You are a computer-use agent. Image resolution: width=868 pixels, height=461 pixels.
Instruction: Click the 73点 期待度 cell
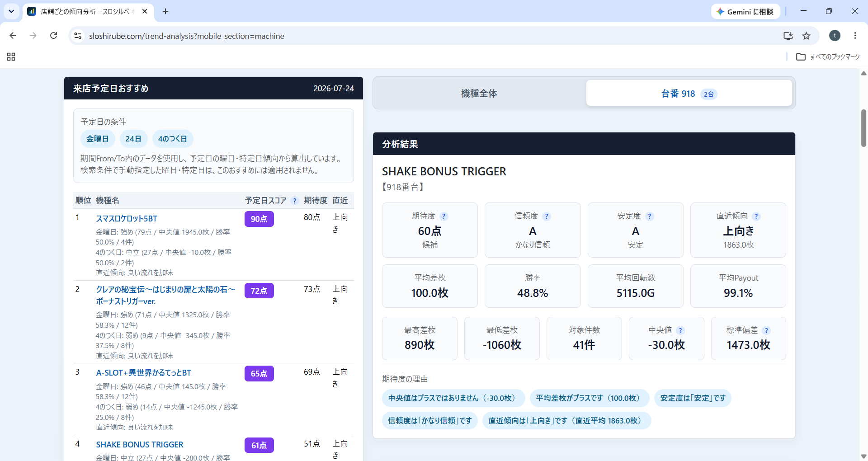pos(312,289)
